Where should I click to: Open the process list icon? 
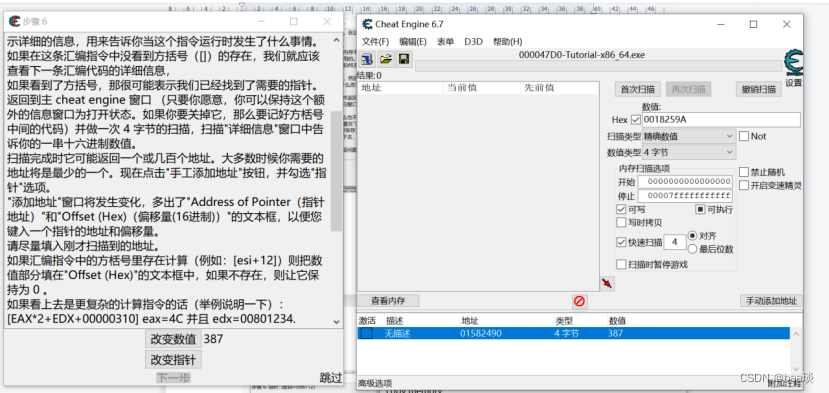tap(367, 59)
